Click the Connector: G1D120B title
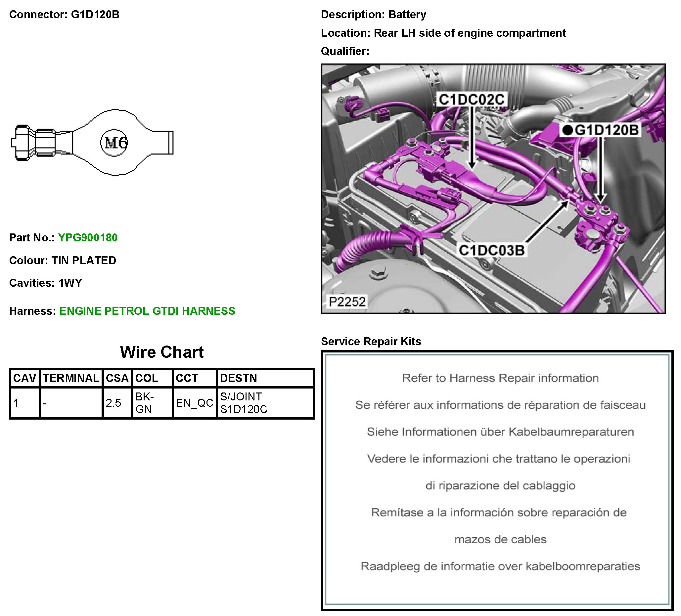The image size is (681, 616). (x=64, y=15)
